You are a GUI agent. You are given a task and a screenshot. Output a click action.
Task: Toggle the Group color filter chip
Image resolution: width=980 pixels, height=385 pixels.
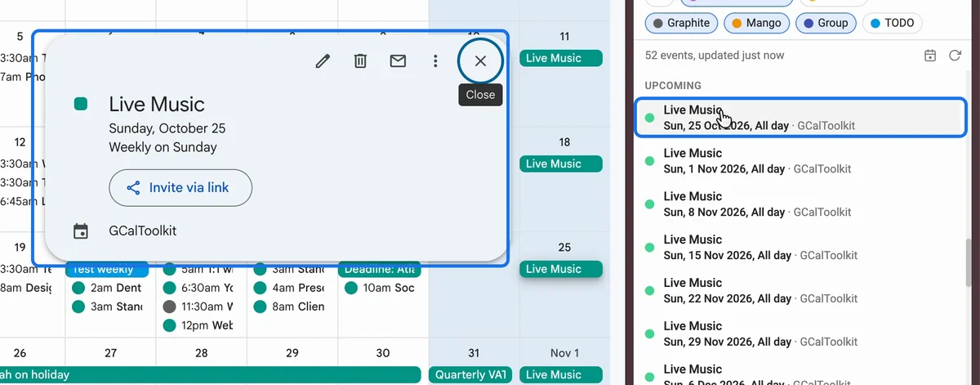point(826,23)
